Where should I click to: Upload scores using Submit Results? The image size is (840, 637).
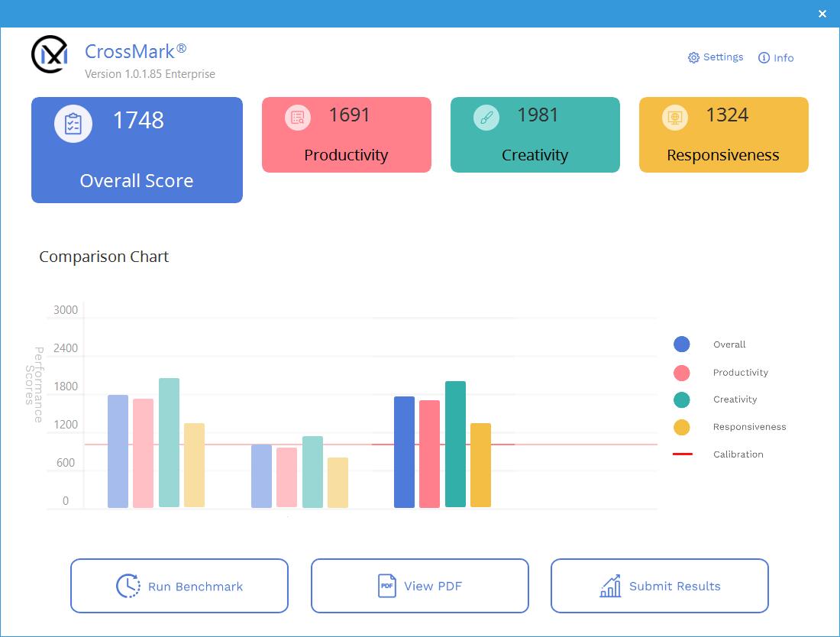660,586
